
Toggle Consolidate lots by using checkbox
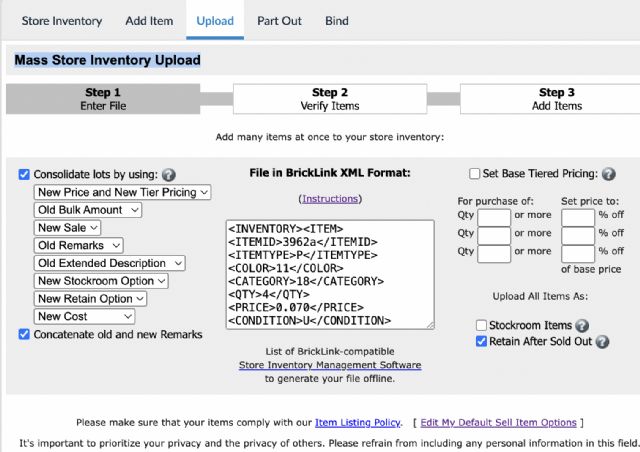[24, 174]
